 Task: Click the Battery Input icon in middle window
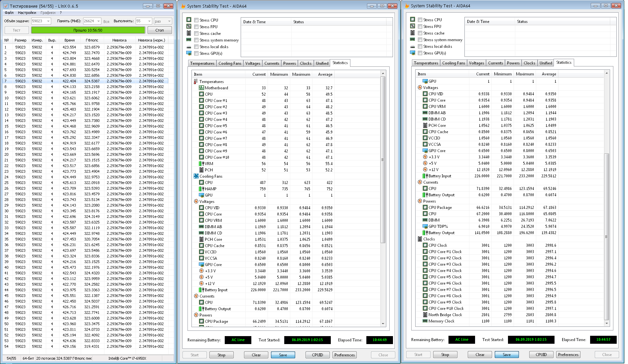[201, 290]
